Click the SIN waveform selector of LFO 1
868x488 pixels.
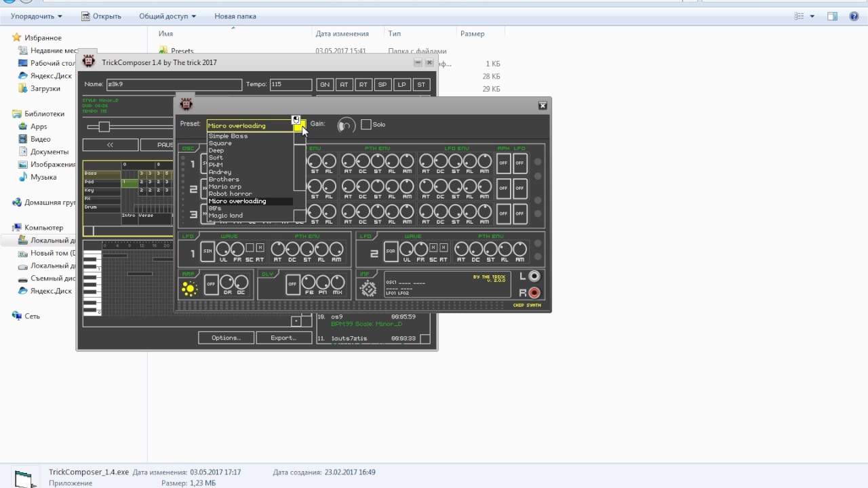pos(208,251)
